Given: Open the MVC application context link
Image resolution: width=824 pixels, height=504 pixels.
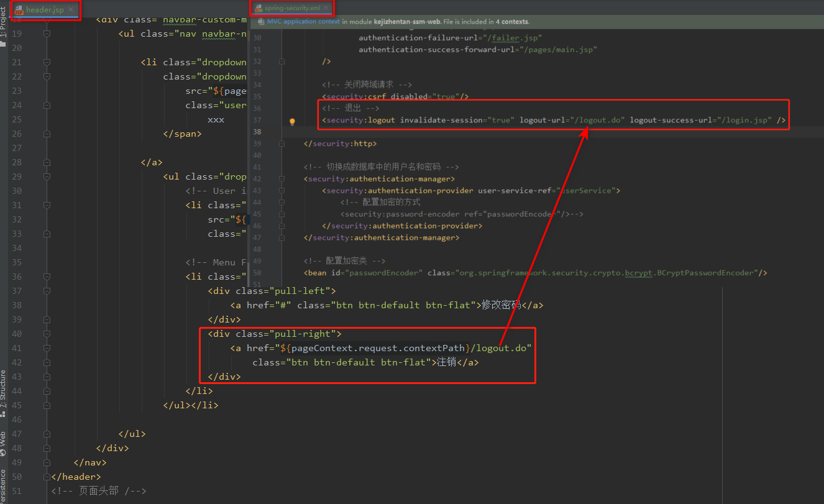Looking at the screenshot, I should click(x=303, y=21).
